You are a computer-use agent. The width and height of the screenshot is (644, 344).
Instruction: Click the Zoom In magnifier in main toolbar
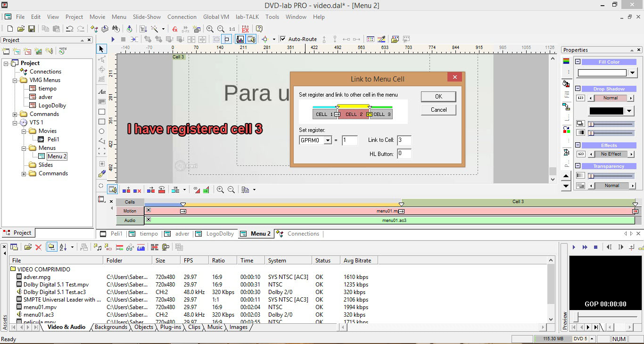tap(210, 29)
